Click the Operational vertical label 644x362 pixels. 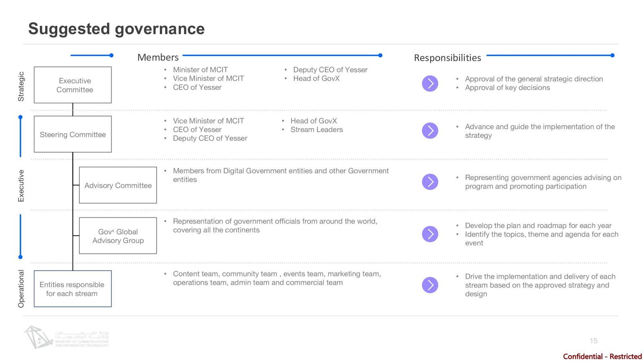point(21,289)
